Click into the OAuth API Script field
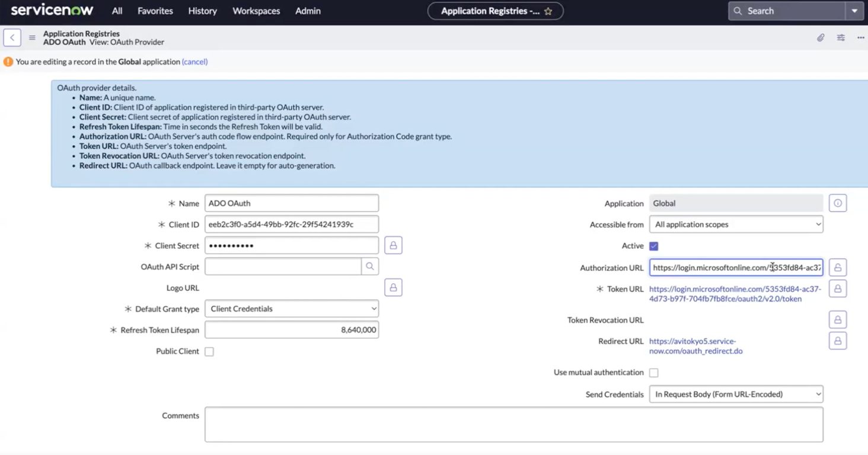868x455 pixels. click(x=283, y=267)
